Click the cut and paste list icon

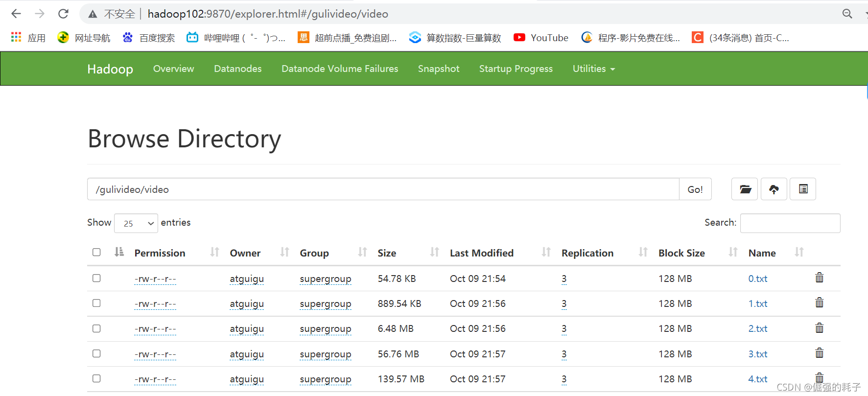pos(803,189)
